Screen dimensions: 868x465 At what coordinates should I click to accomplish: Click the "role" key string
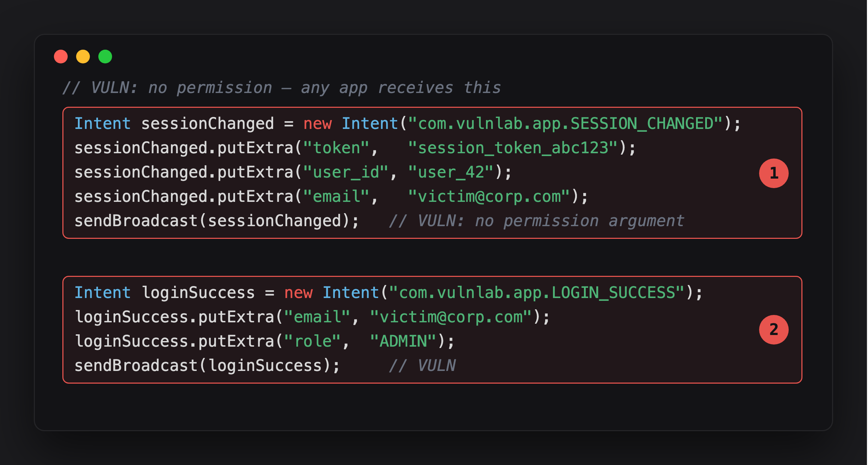312,341
